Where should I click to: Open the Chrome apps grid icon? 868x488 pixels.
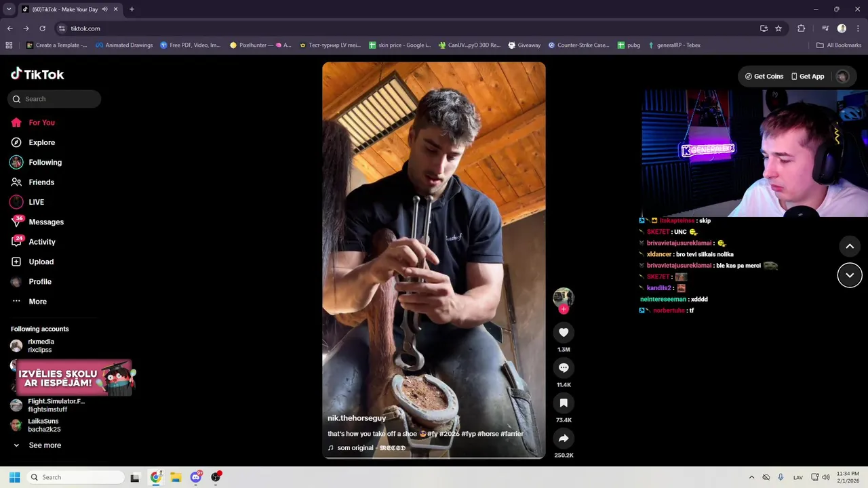pos(9,45)
